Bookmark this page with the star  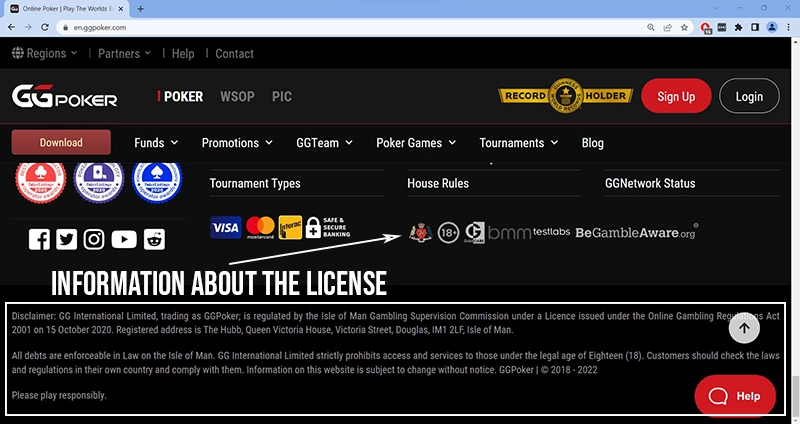[684, 28]
